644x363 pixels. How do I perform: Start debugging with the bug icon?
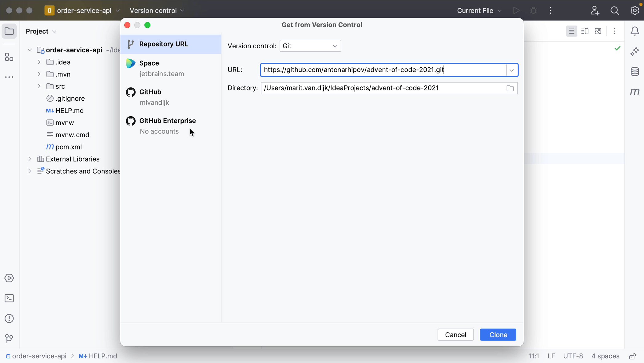533,10
